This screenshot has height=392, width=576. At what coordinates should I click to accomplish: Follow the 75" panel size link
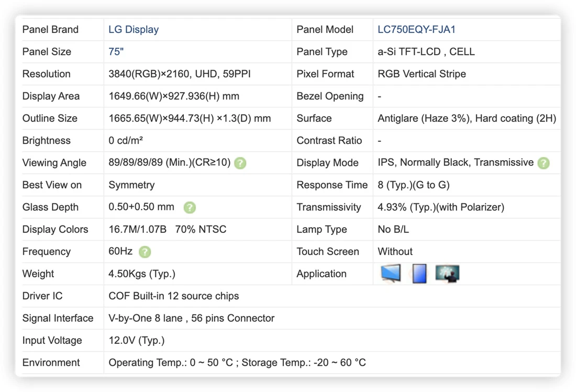coord(116,52)
